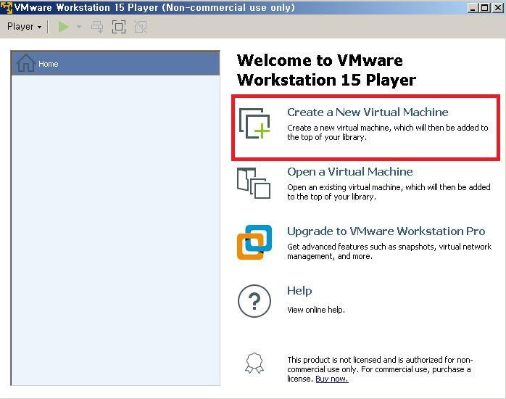Click the Workstation Pro logo icon
This screenshot has height=399, width=506.
(x=254, y=242)
